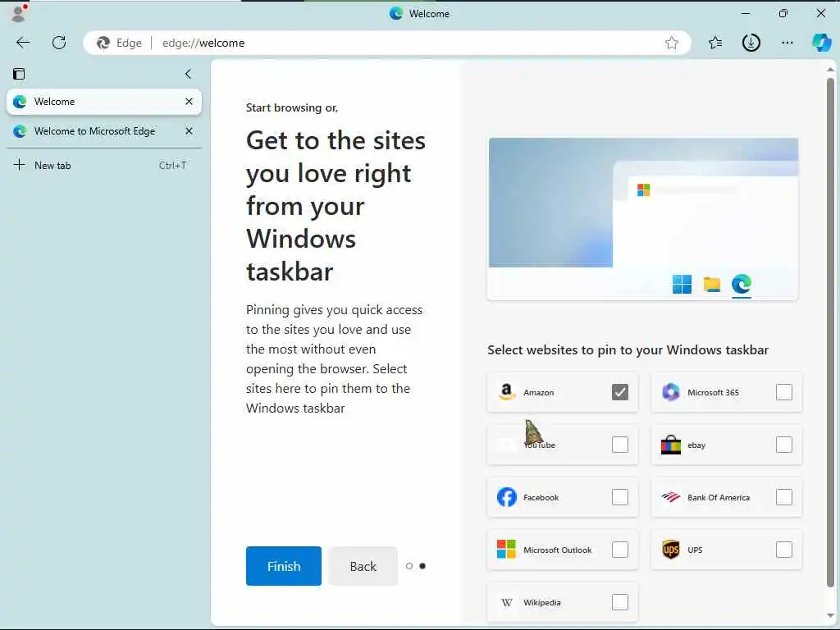Click the 'Wikipedia' label text

click(x=542, y=603)
